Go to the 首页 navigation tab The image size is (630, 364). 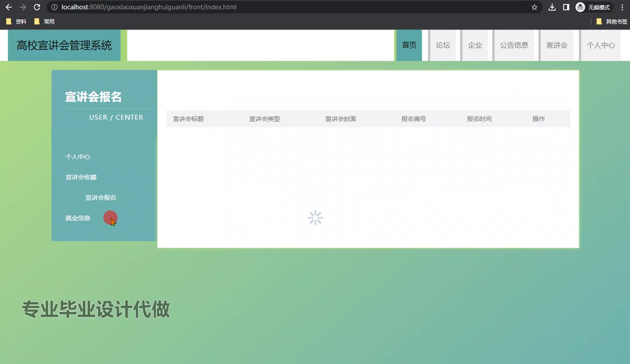tap(409, 45)
